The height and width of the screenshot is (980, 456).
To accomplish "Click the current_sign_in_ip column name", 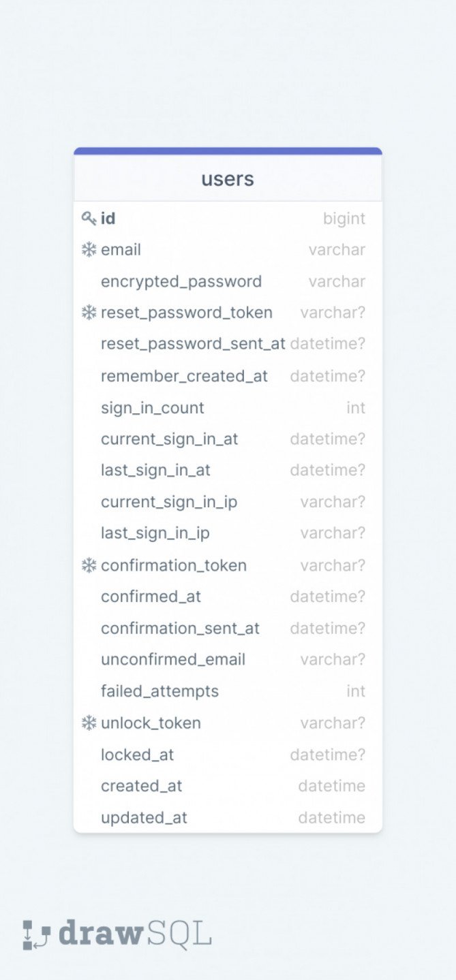I will (169, 502).
